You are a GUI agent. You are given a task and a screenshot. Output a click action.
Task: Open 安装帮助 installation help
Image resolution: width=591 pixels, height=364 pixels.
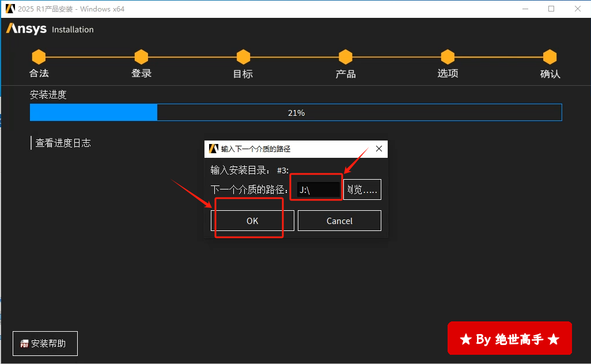(x=45, y=344)
